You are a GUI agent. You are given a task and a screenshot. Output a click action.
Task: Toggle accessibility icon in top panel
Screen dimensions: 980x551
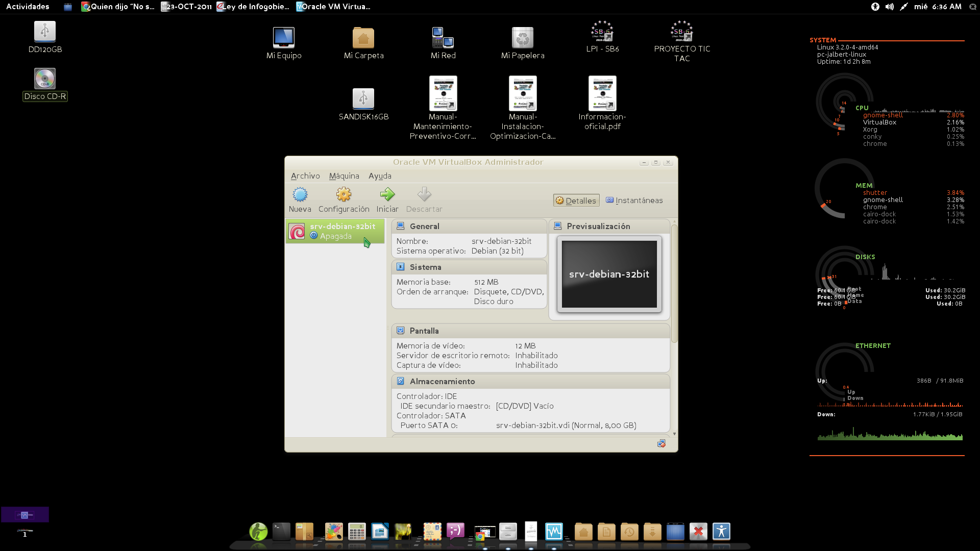click(x=875, y=7)
